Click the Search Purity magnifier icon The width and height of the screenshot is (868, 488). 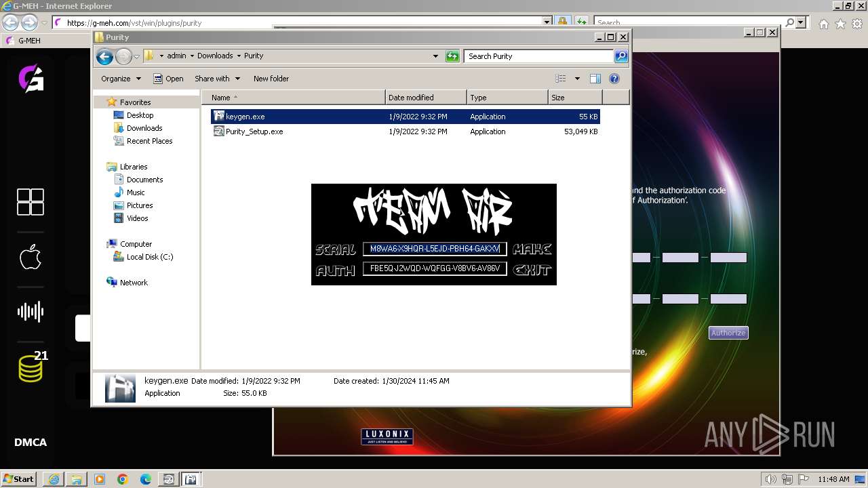(x=620, y=56)
